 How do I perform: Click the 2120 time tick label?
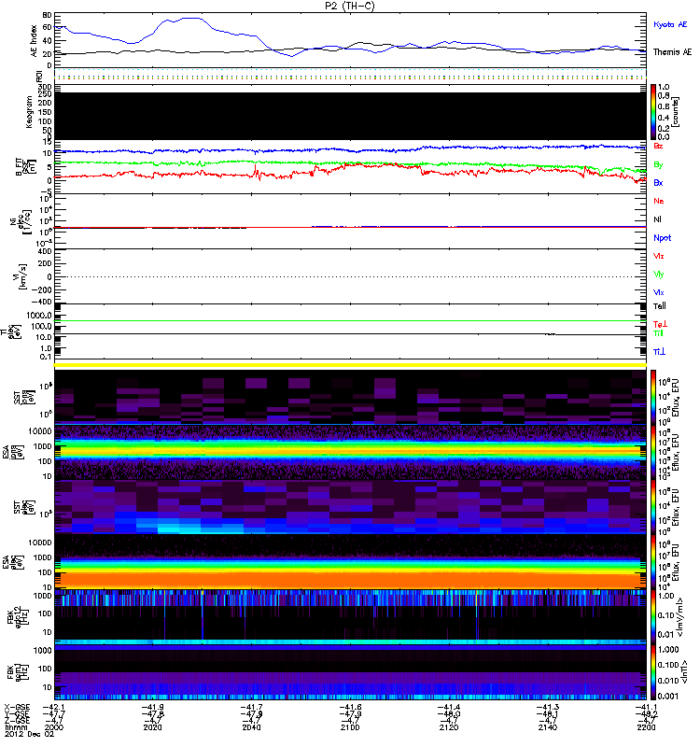[x=449, y=727]
